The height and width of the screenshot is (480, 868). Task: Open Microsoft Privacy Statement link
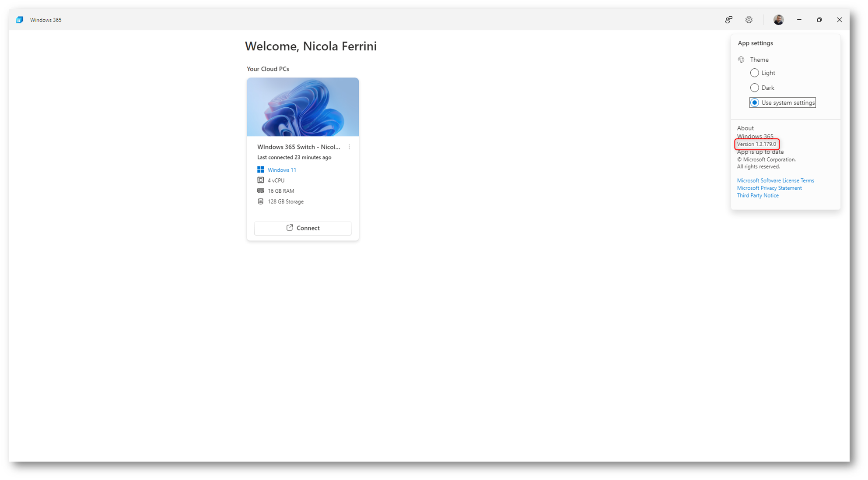[x=769, y=188]
